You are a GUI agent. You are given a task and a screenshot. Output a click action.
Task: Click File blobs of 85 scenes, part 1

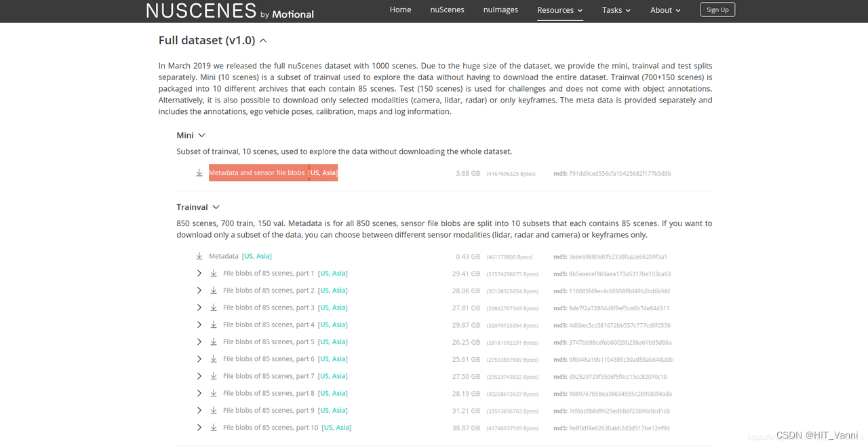[x=269, y=274]
